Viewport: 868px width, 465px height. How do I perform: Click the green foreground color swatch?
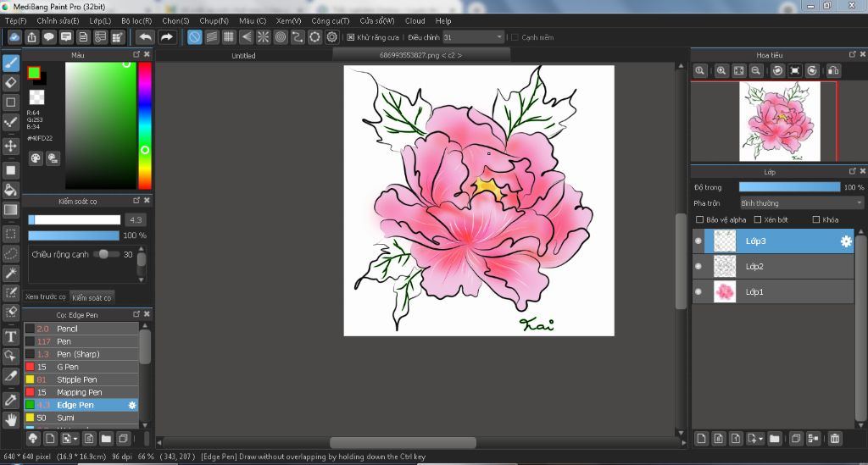point(33,73)
